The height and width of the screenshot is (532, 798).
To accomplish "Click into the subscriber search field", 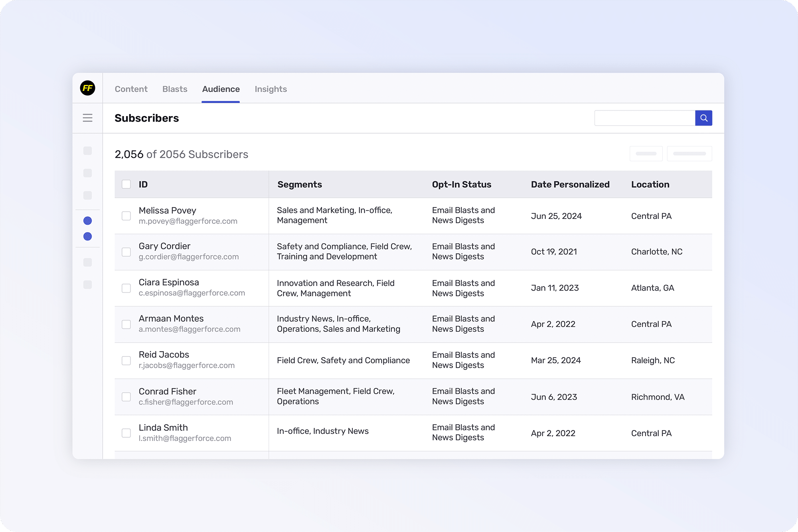I will tap(644, 118).
